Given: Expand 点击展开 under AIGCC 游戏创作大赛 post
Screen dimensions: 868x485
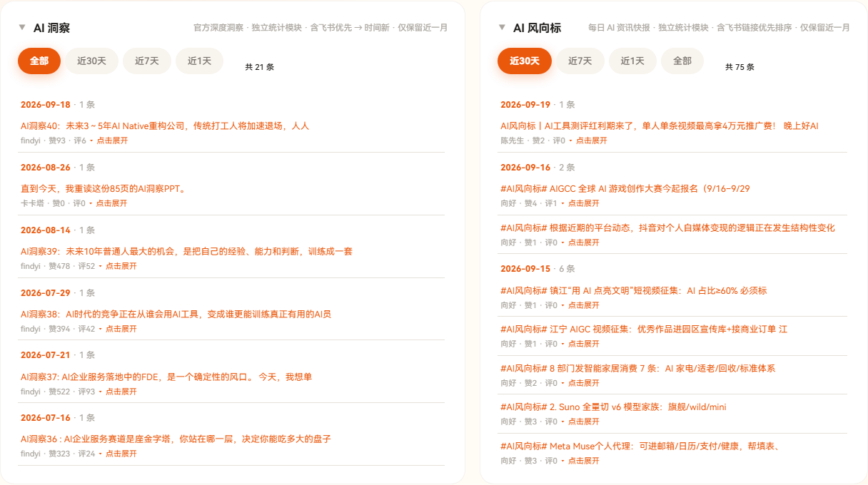Looking at the screenshot, I should pos(584,203).
